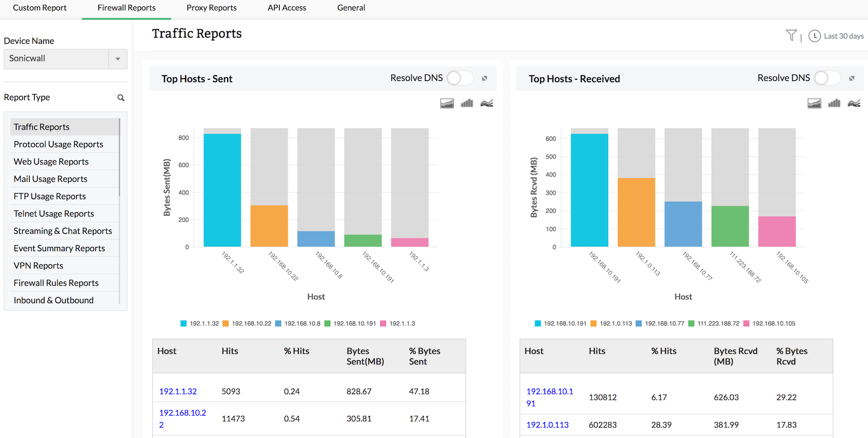Image resolution: width=868 pixels, height=438 pixels.
Task: Open the filter funnel icon
Action: 791,36
